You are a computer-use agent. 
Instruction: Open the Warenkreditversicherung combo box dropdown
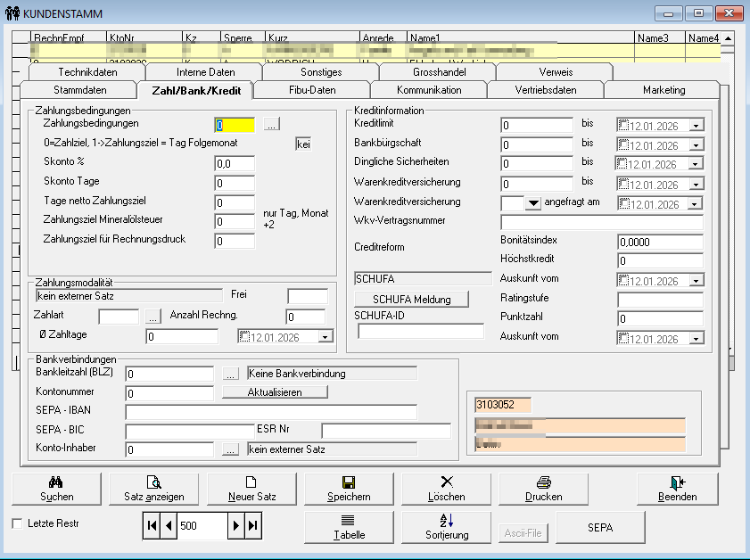pyautogui.click(x=533, y=203)
